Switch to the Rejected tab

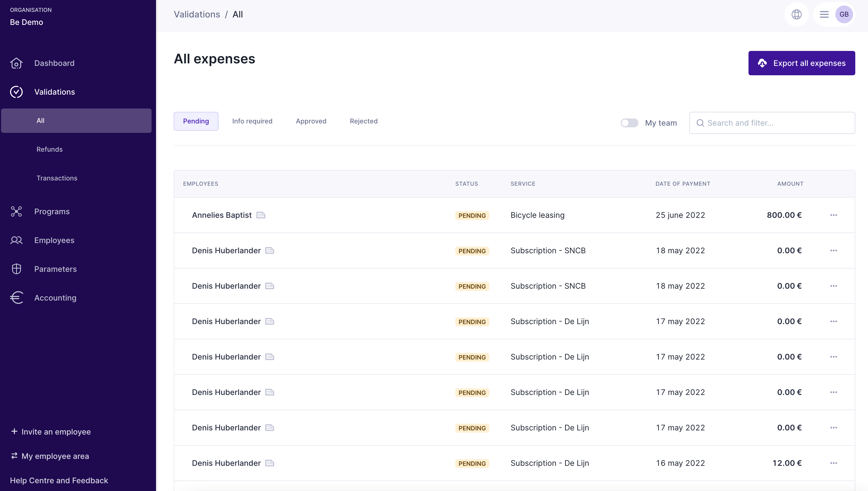pos(363,121)
